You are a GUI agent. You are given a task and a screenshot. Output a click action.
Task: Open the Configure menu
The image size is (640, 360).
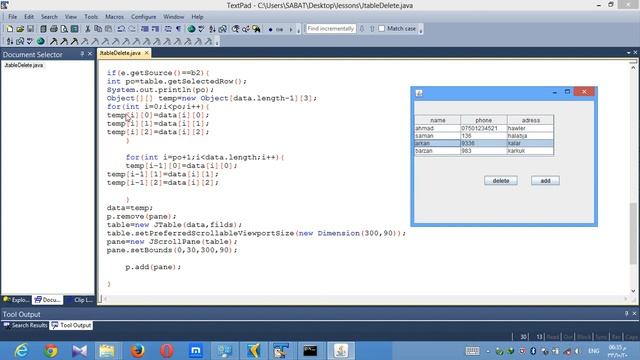point(144,17)
